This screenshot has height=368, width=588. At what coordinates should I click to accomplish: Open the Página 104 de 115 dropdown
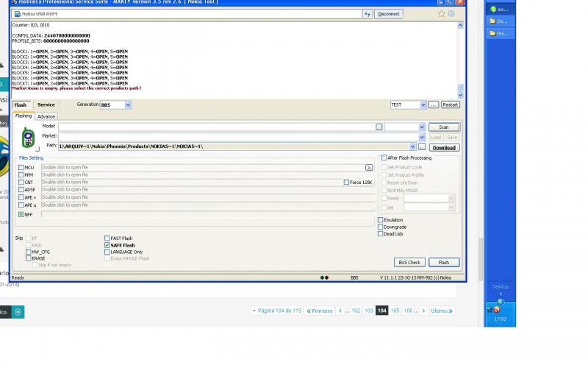click(276, 311)
